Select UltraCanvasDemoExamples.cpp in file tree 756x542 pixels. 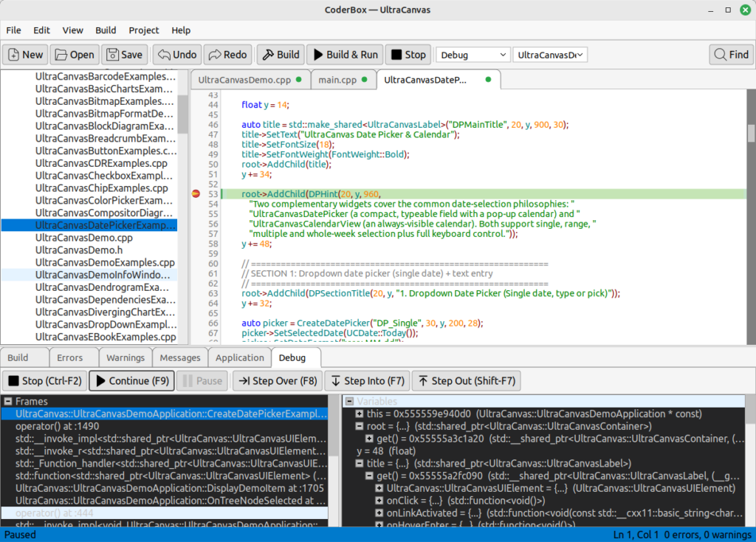point(89,263)
